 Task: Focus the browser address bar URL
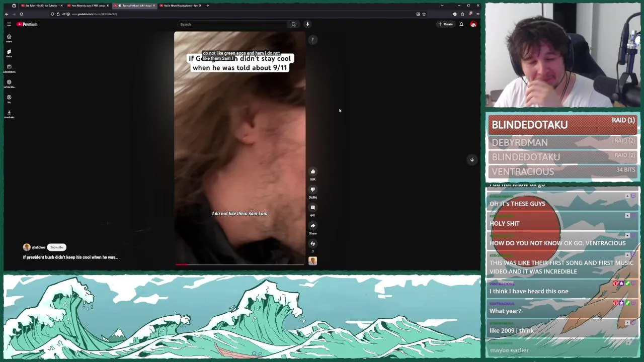(94, 14)
